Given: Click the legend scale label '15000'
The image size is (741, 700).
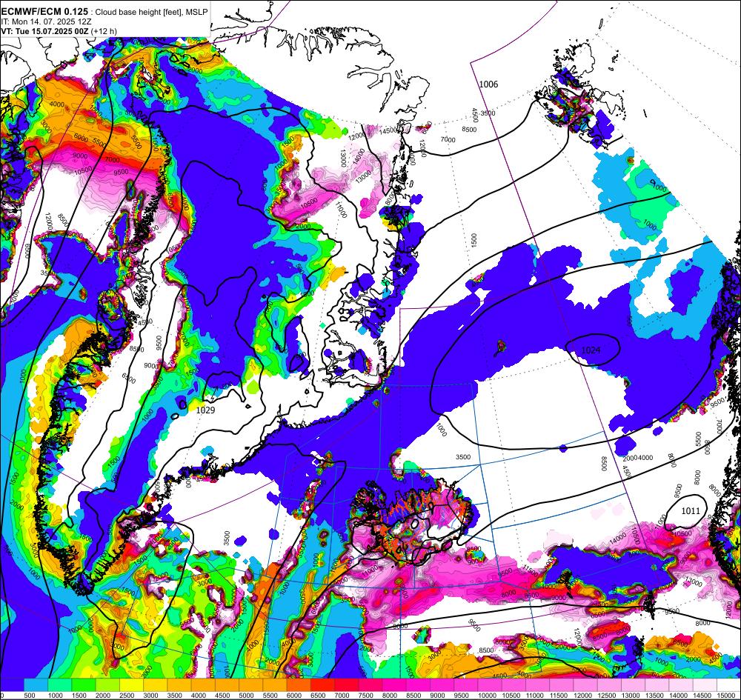Looking at the screenshot, I should tap(725, 696).
